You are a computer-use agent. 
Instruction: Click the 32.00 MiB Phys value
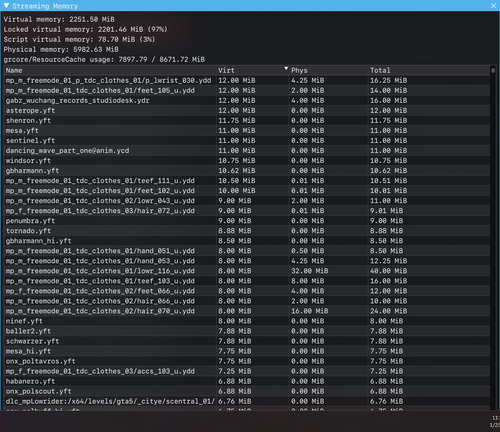click(309, 271)
